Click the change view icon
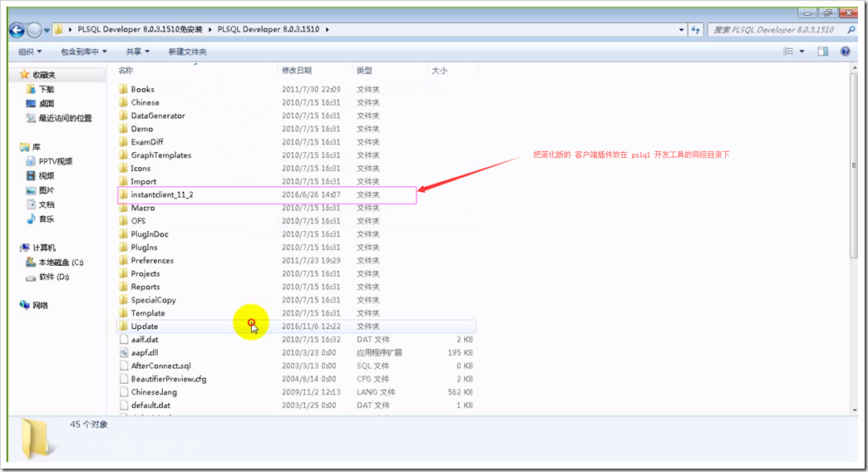 (x=788, y=52)
